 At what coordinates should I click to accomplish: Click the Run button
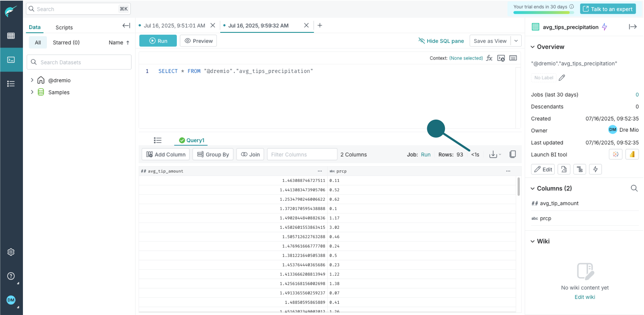click(x=158, y=41)
